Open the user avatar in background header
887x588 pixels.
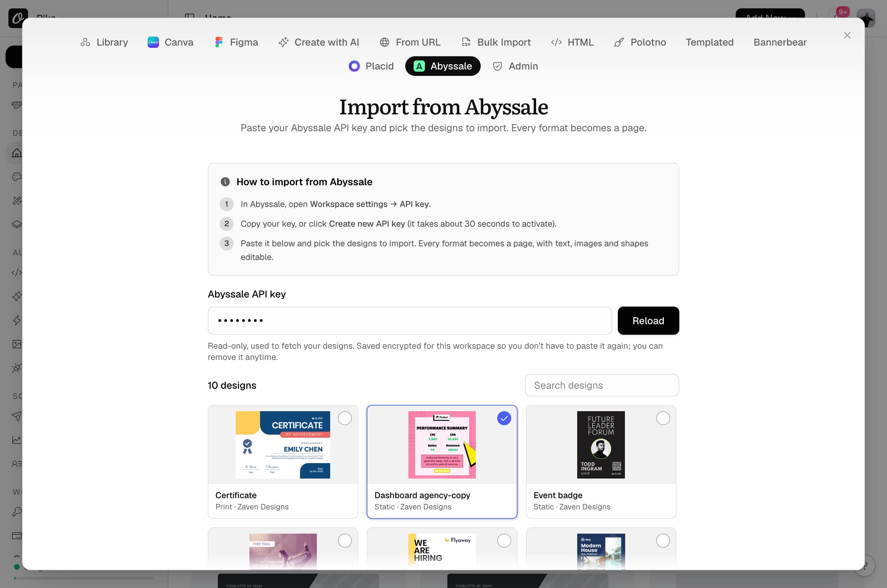point(868,19)
